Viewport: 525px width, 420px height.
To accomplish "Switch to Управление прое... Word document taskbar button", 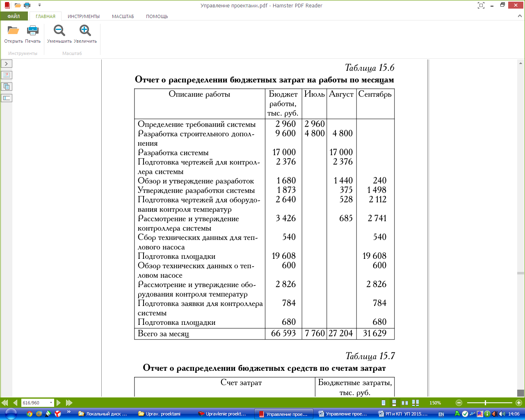I will [x=343, y=414].
